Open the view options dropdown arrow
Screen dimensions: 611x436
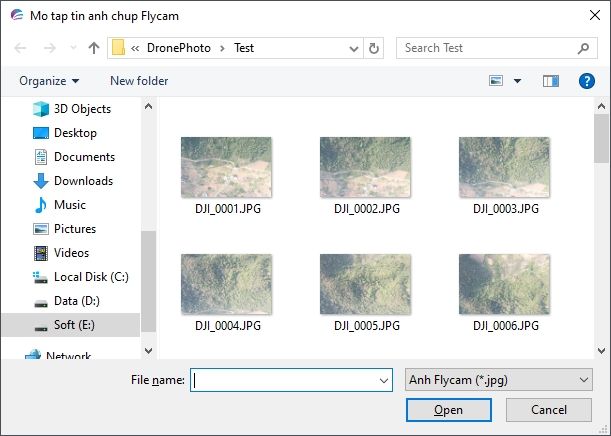517,81
